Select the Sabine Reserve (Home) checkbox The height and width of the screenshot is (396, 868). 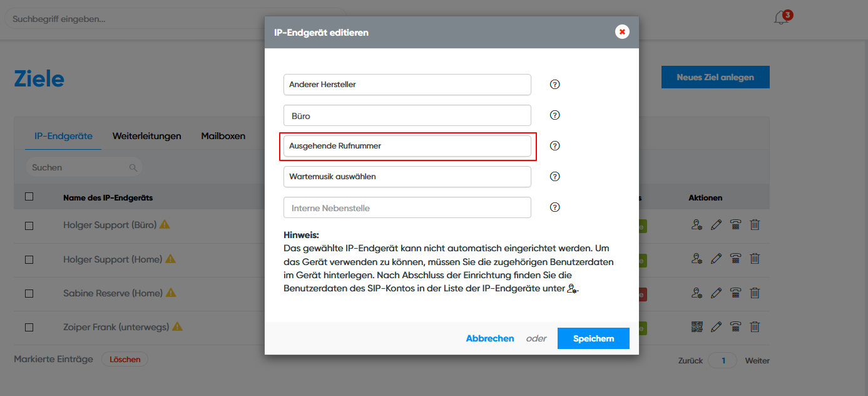point(29,293)
